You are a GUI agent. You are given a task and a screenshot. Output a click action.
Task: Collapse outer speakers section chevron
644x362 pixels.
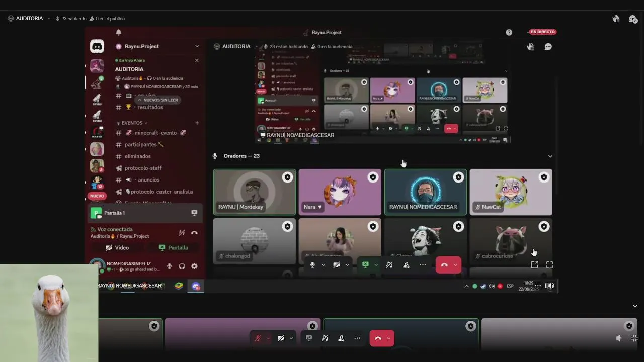(x=635, y=306)
